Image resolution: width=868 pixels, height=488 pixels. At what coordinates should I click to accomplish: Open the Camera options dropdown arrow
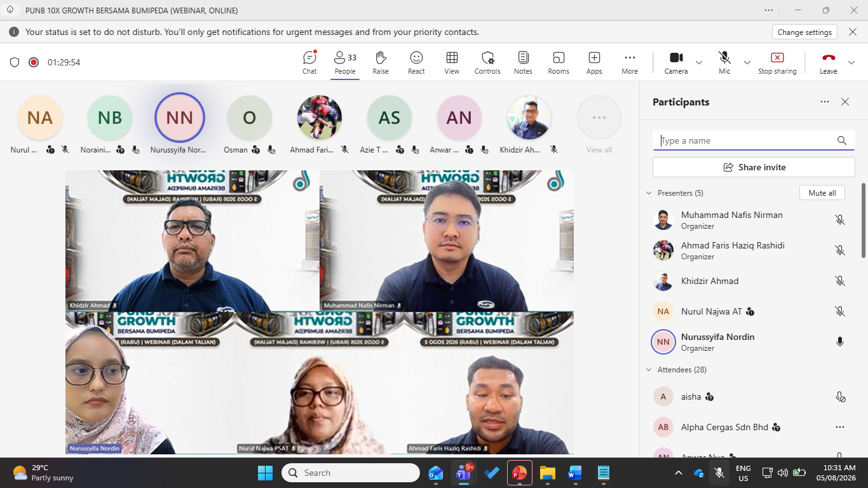[699, 62]
